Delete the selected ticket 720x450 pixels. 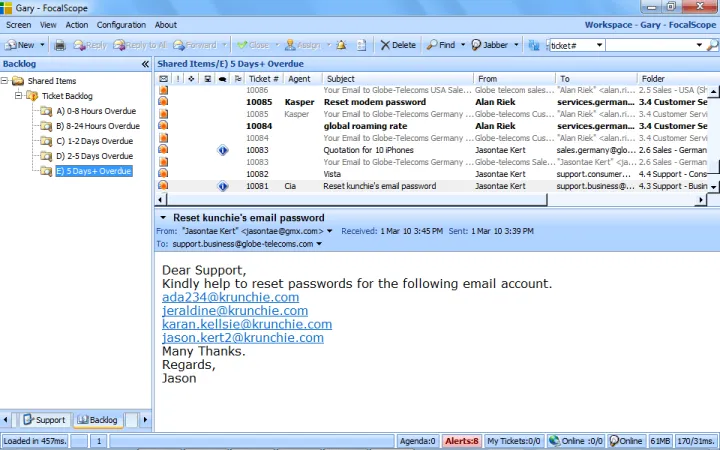[398, 45]
